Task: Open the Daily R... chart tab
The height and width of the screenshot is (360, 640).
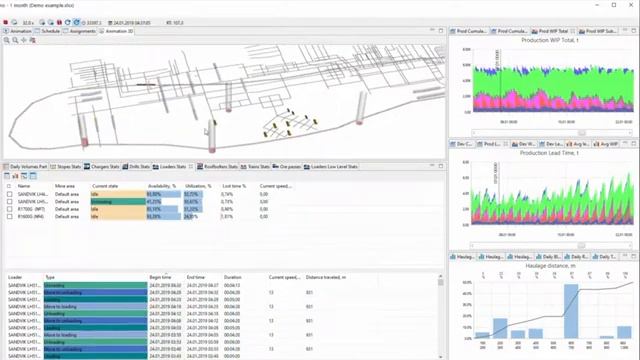Action: tap(576, 257)
